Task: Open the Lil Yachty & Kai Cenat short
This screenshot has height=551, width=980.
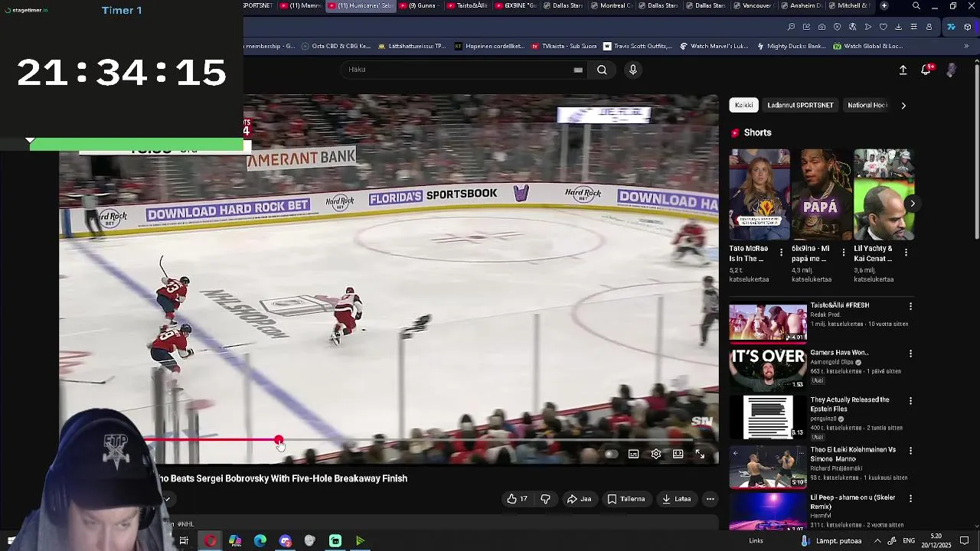Action: [x=884, y=194]
